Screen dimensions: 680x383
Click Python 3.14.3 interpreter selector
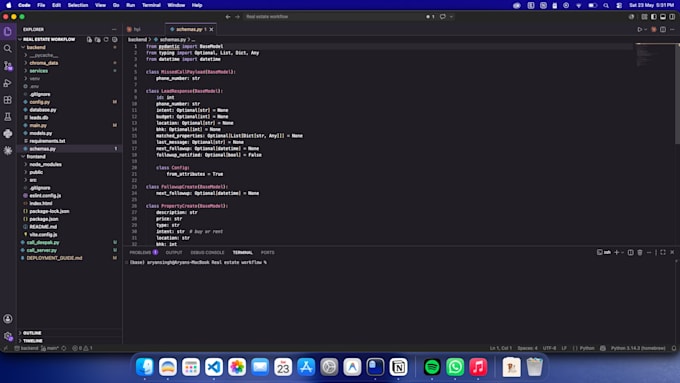coord(638,348)
